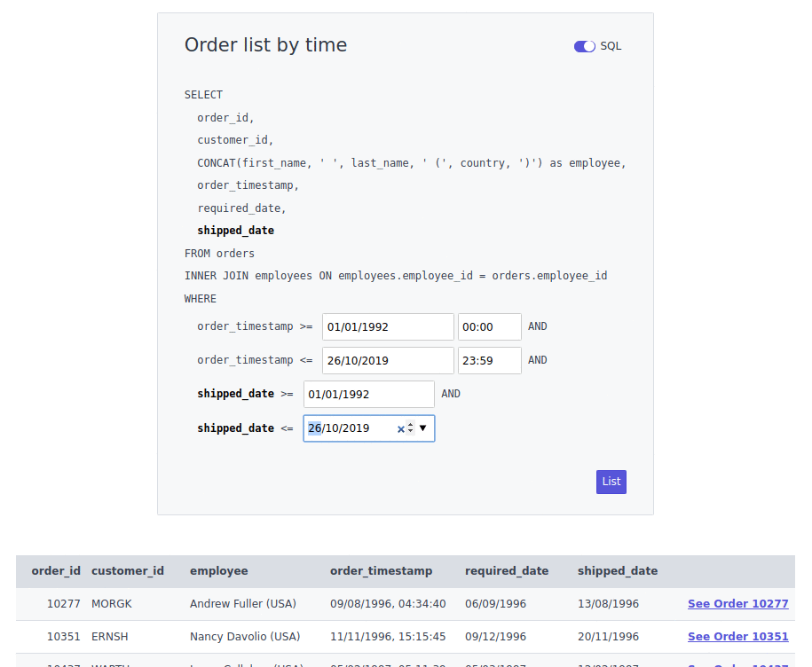Select timestamp 09/08/1996, 04:34:40

(388, 604)
